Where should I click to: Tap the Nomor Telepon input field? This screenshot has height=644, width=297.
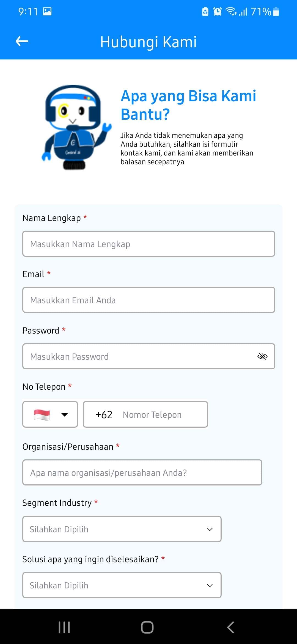pos(145,414)
